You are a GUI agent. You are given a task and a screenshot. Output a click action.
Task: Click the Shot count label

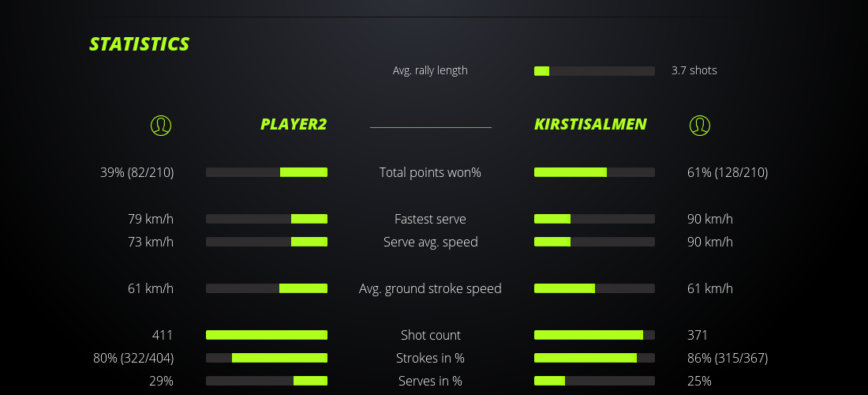(430, 335)
